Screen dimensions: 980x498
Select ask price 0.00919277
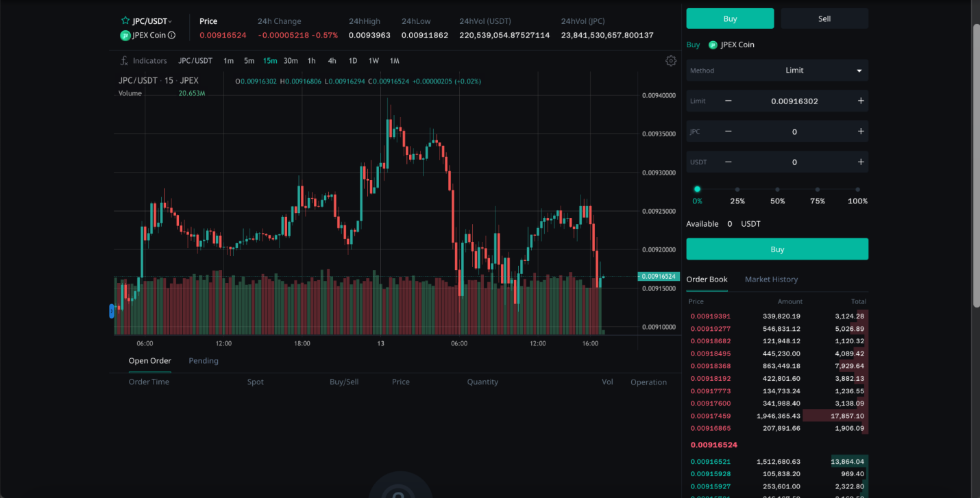710,329
